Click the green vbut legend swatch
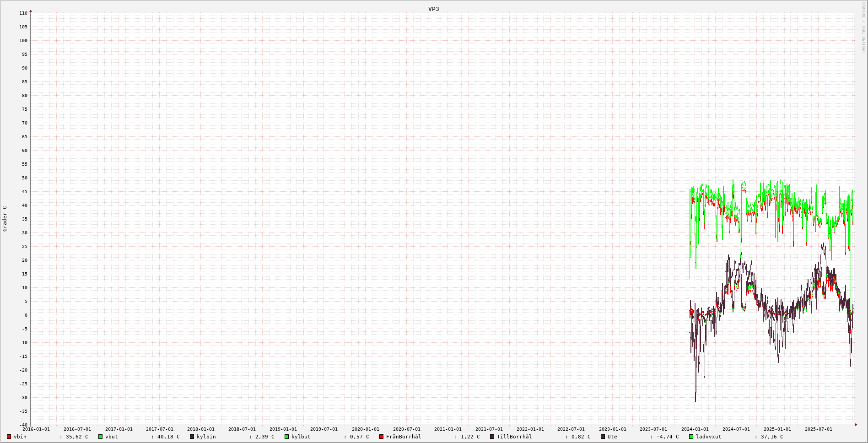This screenshot has width=868, height=443. click(x=100, y=437)
